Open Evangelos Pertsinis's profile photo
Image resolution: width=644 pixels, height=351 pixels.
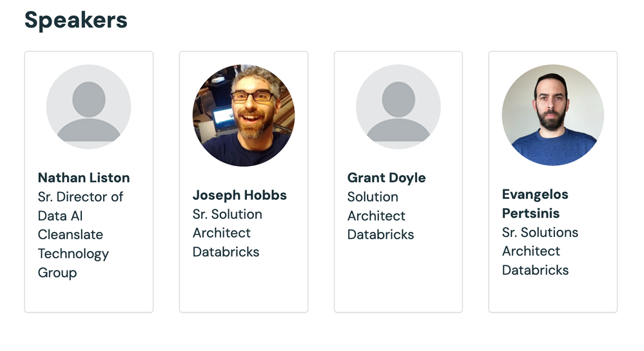coord(552,115)
